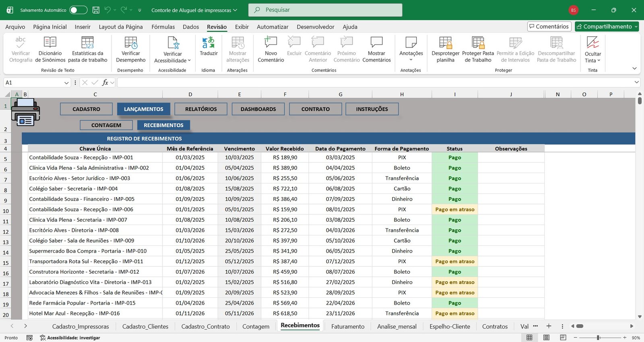Switch to the Cadastro_Clientes sheet tab
This screenshot has height=342, width=644.
click(145, 326)
